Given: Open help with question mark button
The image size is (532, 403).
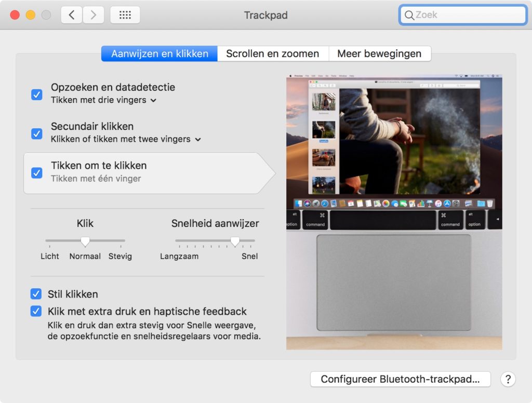Looking at the screenshot, I should click(x=508, y=379).
